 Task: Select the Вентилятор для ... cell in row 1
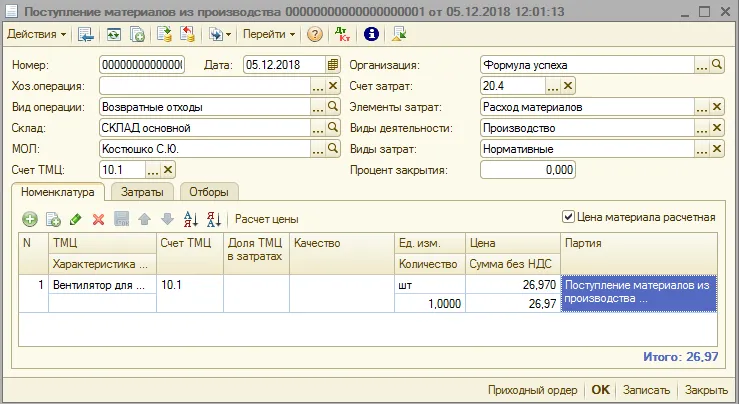[x=102, y=285]
